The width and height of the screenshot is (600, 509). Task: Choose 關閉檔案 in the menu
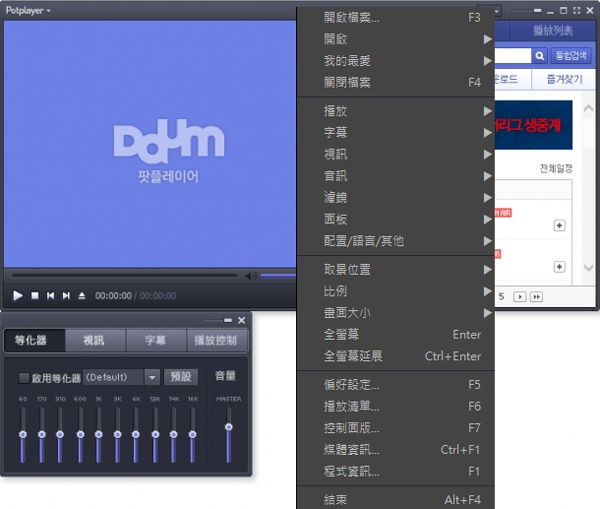396,82
